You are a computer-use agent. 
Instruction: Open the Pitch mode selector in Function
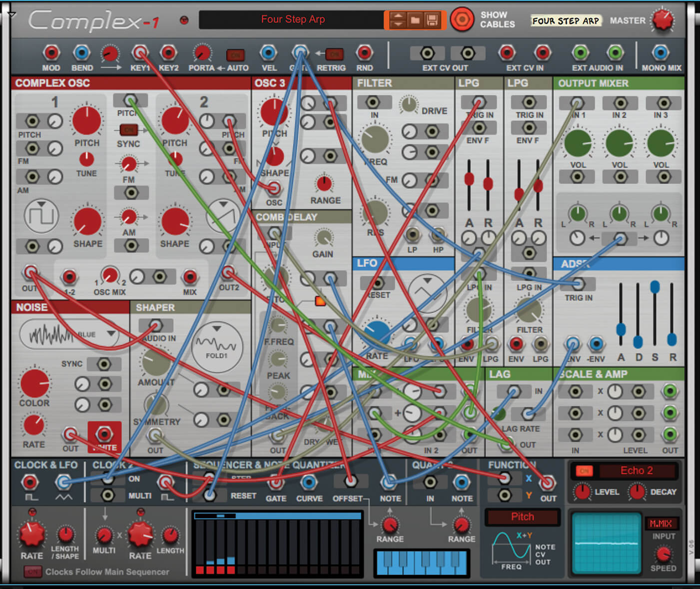[522, 517]
